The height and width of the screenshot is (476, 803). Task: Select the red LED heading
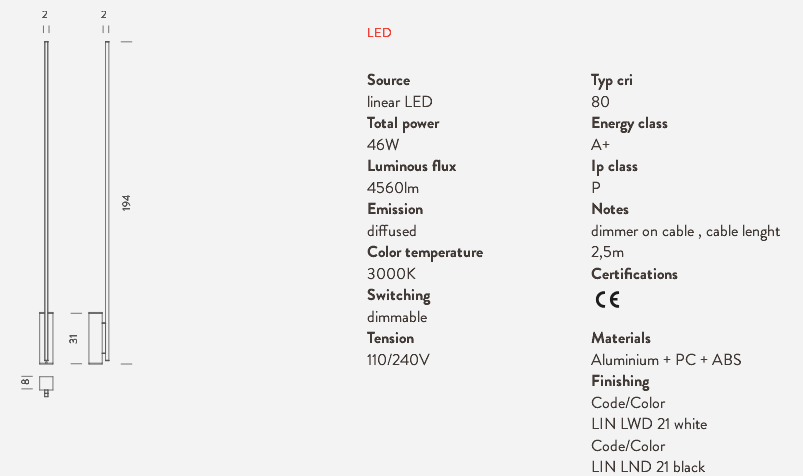click(379, 33)
